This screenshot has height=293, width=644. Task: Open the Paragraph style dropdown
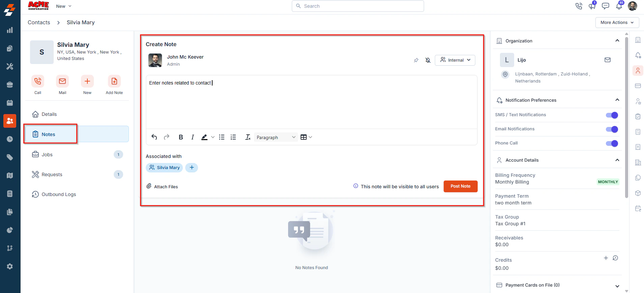(276, 137)
